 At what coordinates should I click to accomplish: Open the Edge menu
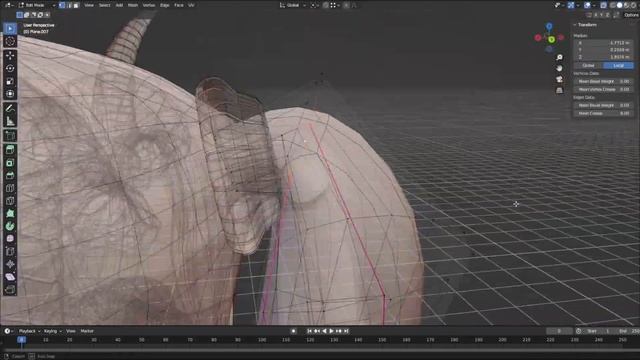(x=164, y=5)
